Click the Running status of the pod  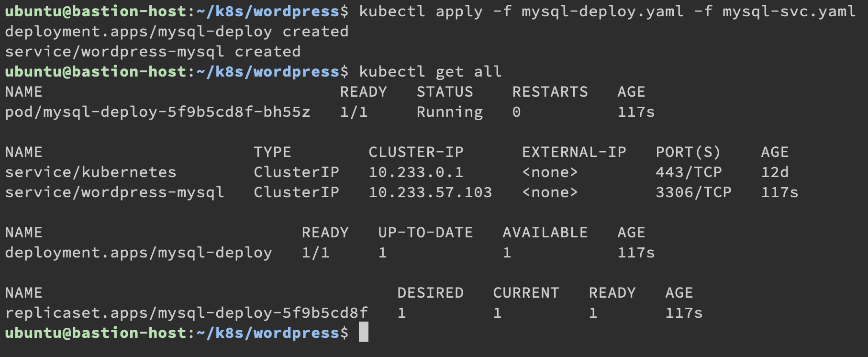[x=449, y=112]
